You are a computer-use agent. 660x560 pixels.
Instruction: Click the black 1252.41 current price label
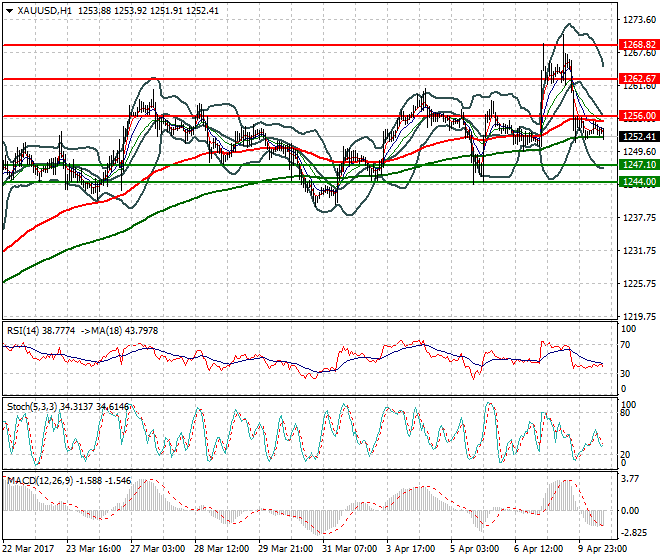(x=639, y=136)
